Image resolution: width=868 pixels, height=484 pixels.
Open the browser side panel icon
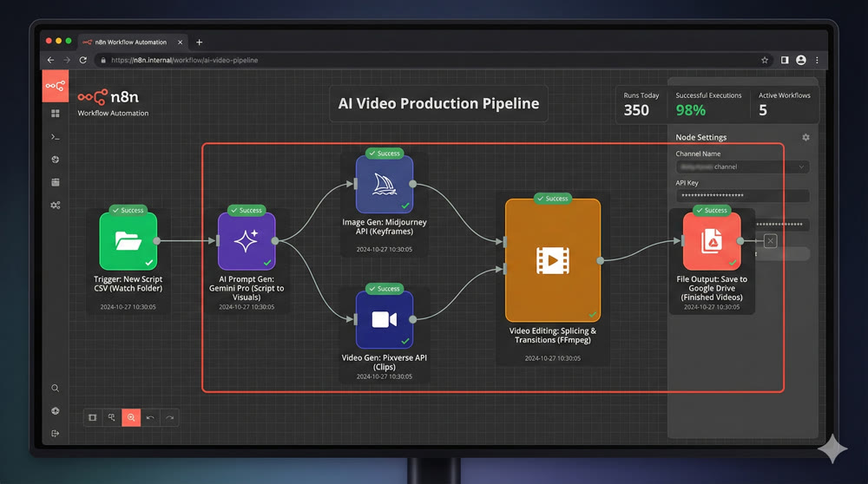coord(785,60)
